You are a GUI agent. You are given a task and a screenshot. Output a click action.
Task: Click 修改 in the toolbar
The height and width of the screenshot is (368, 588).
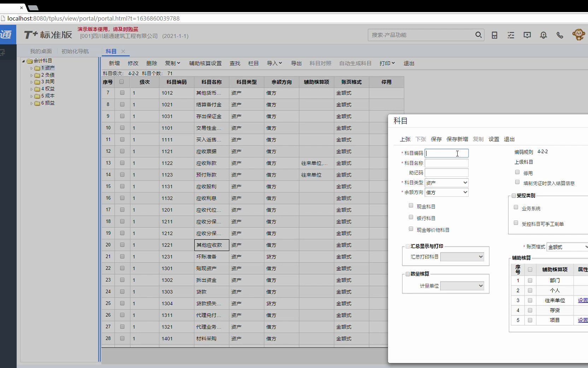(133, 63)
